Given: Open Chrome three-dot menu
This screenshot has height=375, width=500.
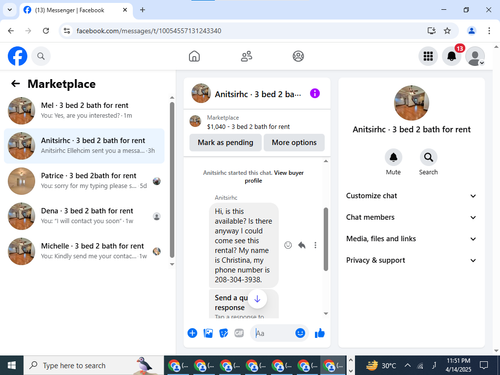Looking at the screenshot, I should point(489,31).
